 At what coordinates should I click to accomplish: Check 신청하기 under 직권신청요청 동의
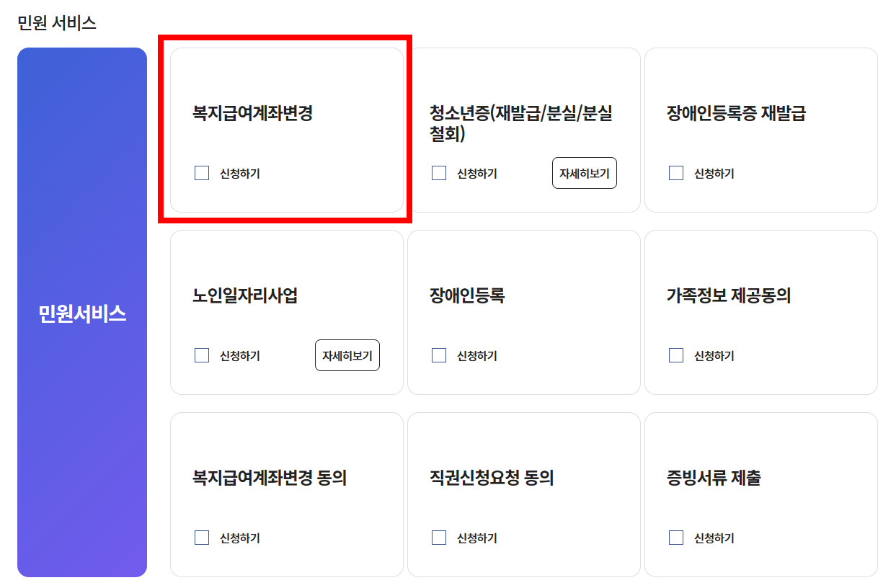(439, 538)
